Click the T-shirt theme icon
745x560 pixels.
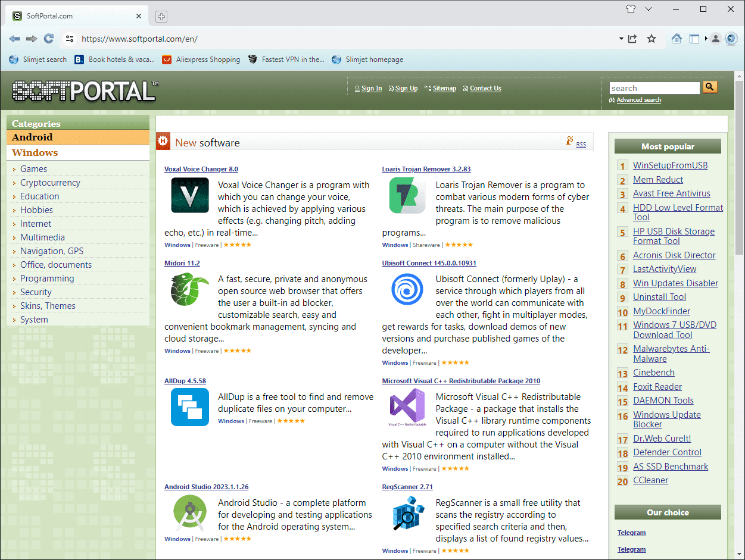pos(631,9)
